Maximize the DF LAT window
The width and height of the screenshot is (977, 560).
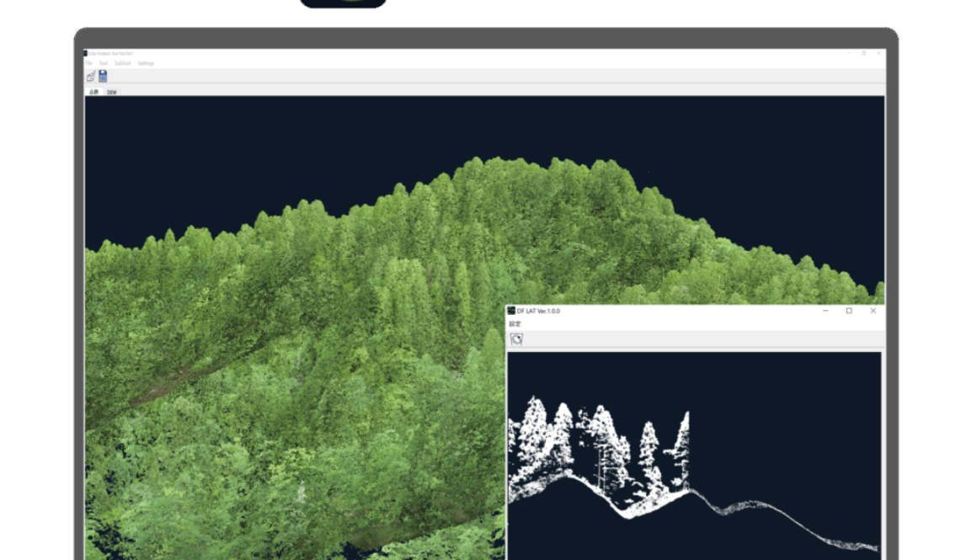(849, 311)
